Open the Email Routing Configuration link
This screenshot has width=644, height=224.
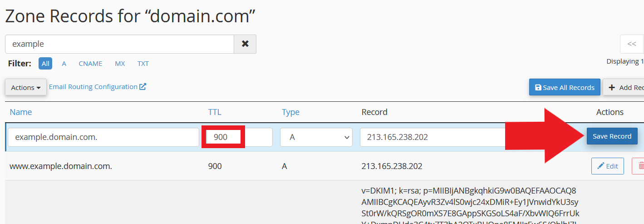(98, 86)
